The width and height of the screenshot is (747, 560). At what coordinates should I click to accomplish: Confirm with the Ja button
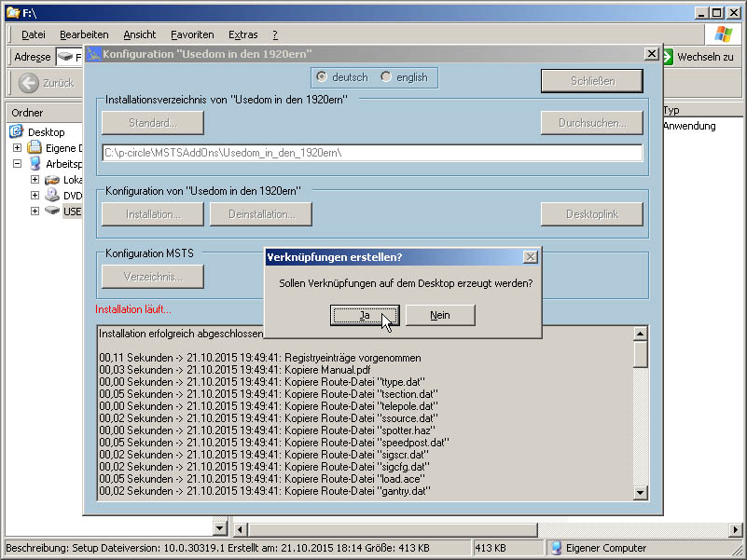pos(365,316)
